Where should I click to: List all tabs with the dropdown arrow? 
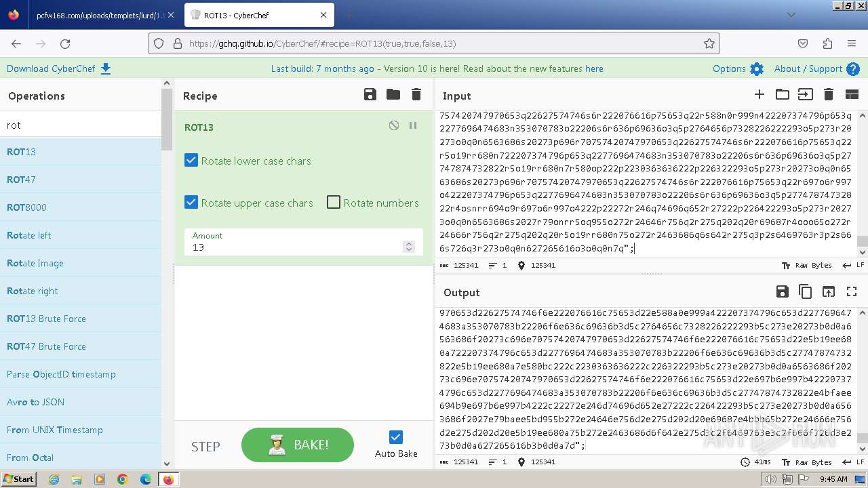[791, 14]
